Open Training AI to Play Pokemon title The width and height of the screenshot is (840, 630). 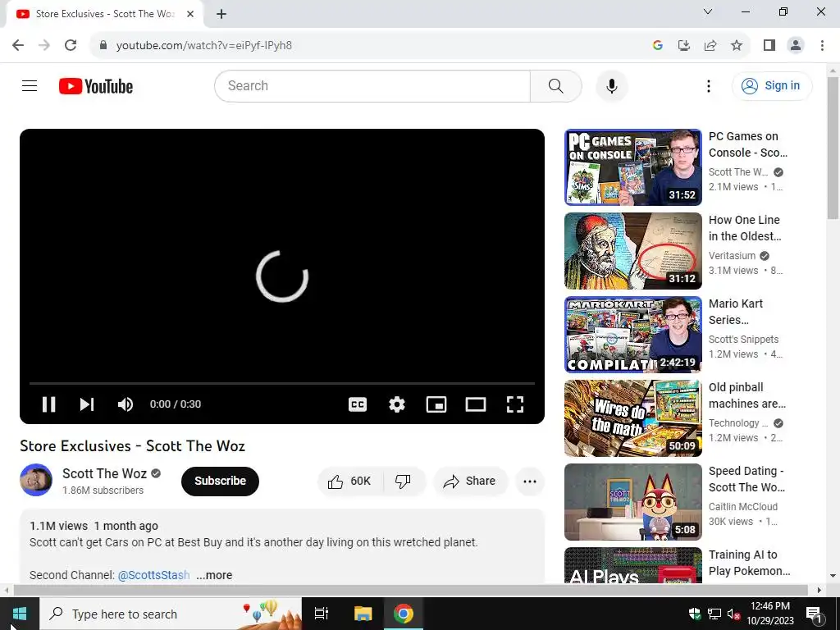coord(749,563)
